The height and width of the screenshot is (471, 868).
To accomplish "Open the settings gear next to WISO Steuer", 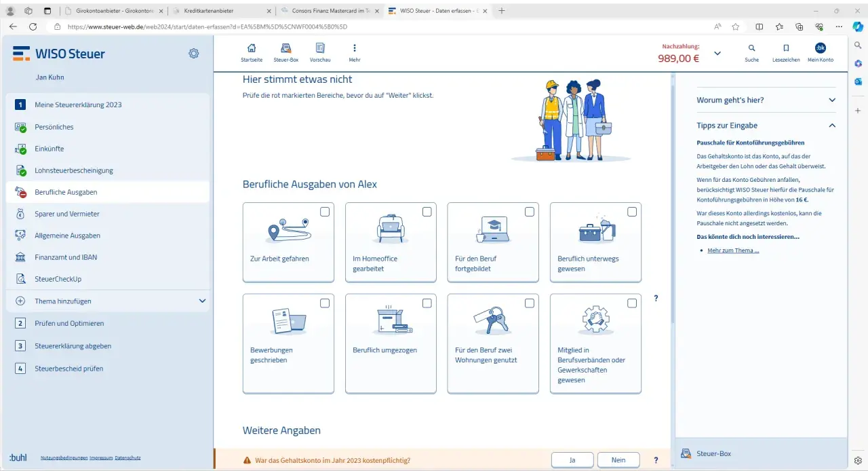I will point(194,54).
